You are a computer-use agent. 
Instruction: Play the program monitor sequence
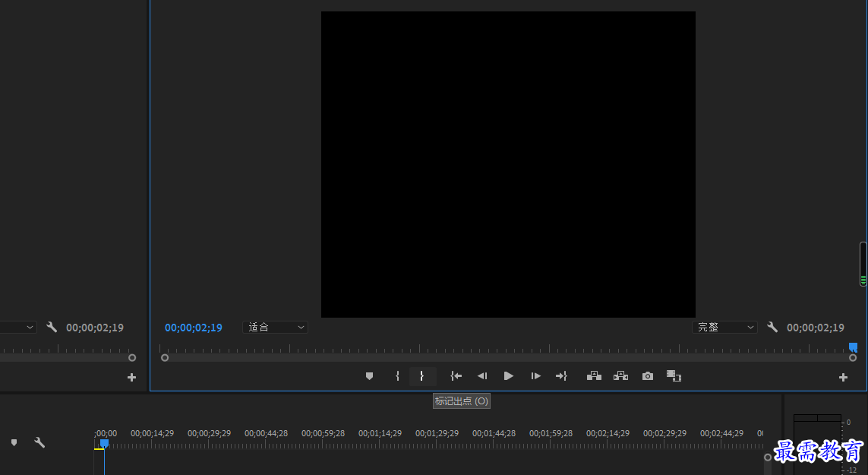(x=508, y=376)
